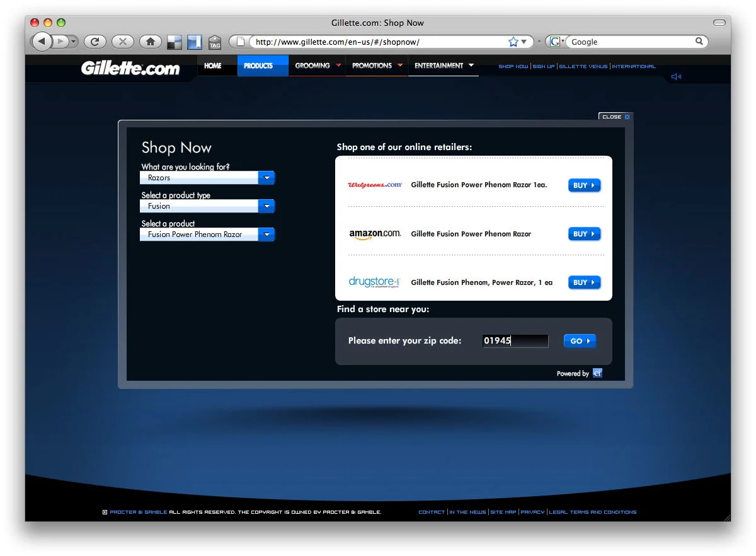Open the 'What are you looking for' Razors dropdown
This screenshot has height=556, width=756.
[x=207, y=178]
